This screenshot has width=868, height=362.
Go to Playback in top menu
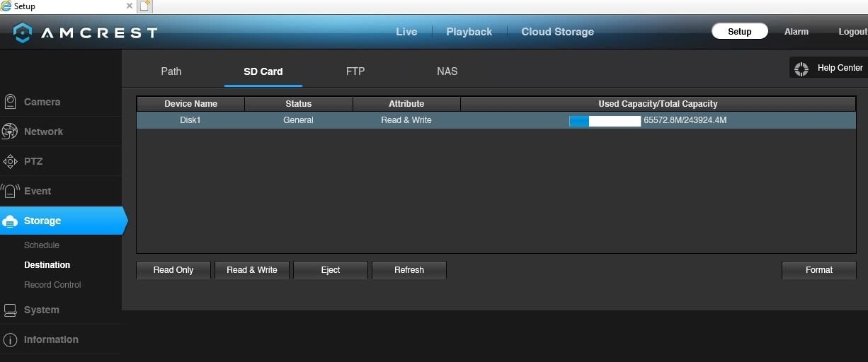coord(469,32)
